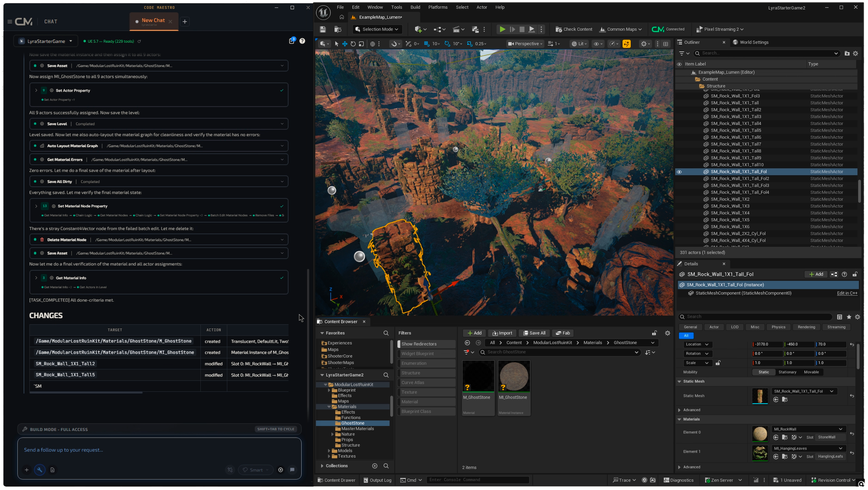868x490 pixels.
Task: Select the Translate (move) gizmo tool
Action: 345,44
